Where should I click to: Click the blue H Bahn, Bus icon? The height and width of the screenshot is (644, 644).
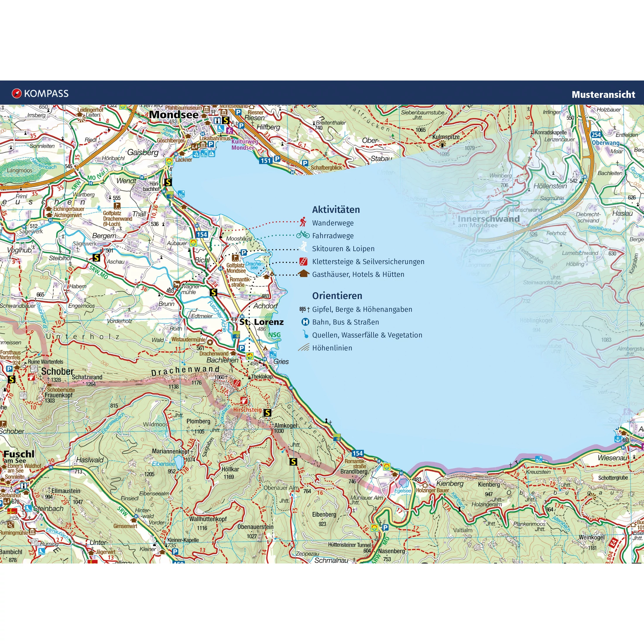pos(305,322)
